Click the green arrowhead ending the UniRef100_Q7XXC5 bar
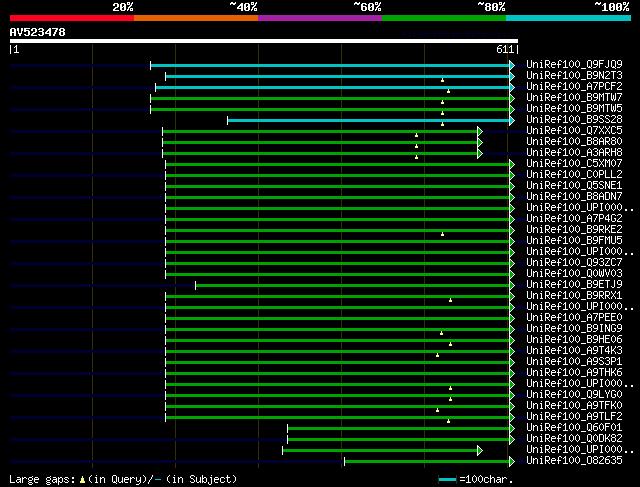640x487 pixels. click(480, 131)
